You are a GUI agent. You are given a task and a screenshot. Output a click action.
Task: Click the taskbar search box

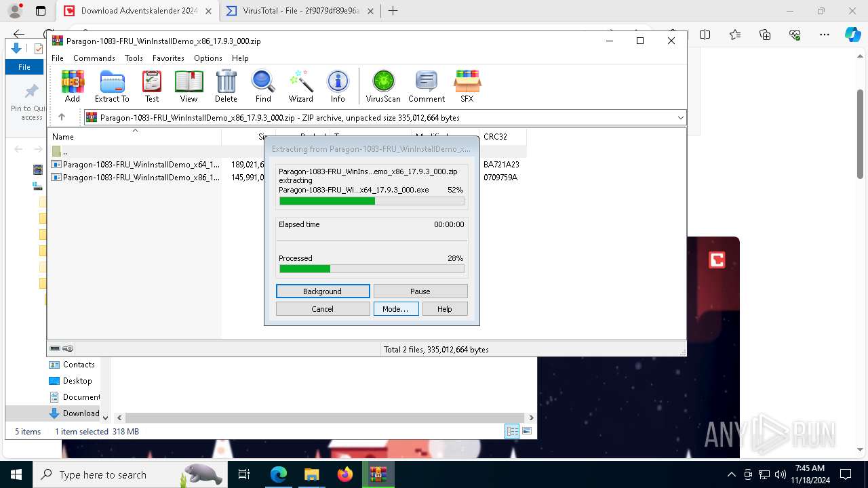coord(129,474)
